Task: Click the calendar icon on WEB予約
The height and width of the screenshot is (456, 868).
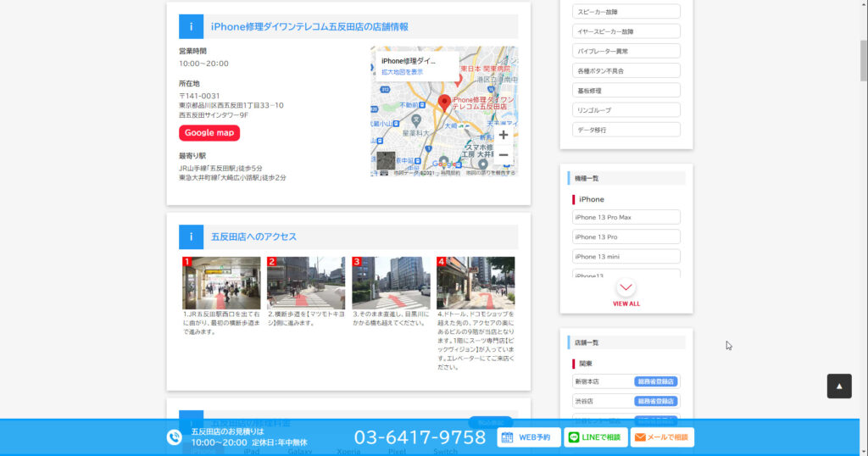Action: pos(507,437)
